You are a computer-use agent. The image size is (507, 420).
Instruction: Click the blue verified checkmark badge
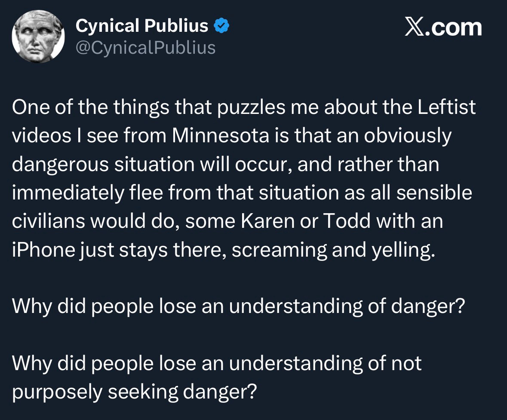tap(221, 27)
